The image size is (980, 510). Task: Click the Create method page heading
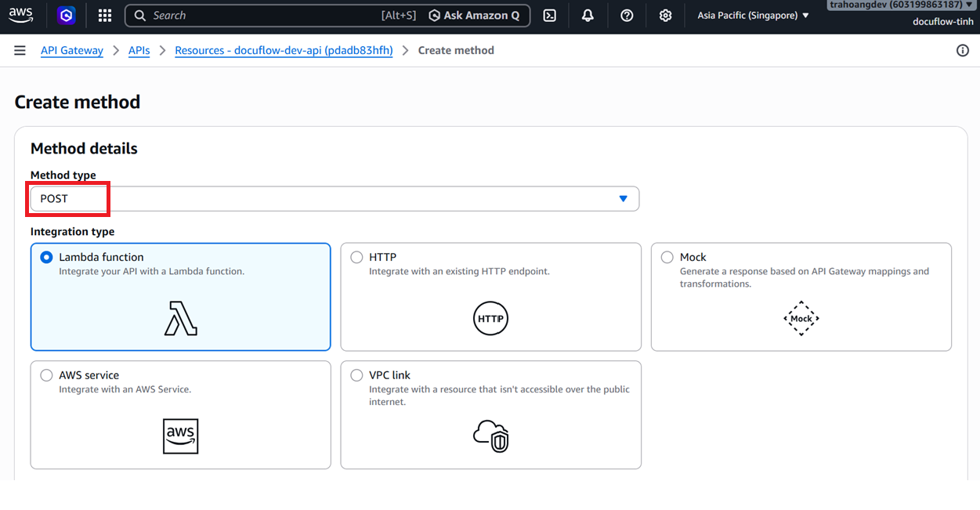pyautogui.click(x=78, y=102)
